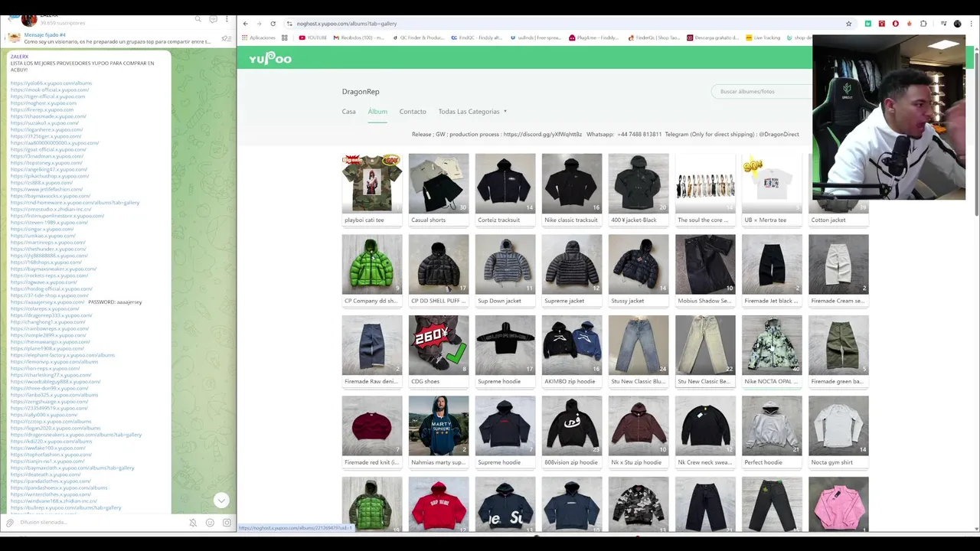Viewport: 980px width, 551px height.
Task: Open the Perfect hoodie album
Action: coord(772,432)
